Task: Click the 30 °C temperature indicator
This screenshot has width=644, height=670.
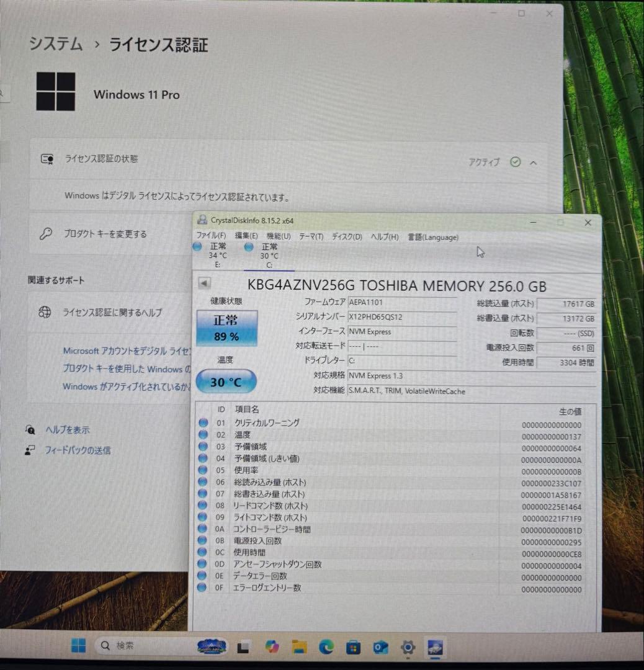Action: (225, 382)
